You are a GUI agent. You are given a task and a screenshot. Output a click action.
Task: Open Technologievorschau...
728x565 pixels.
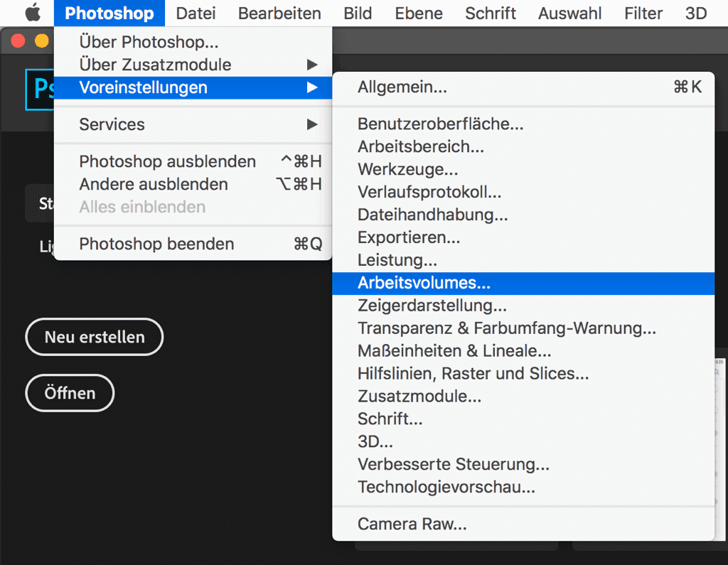point(523,488)
